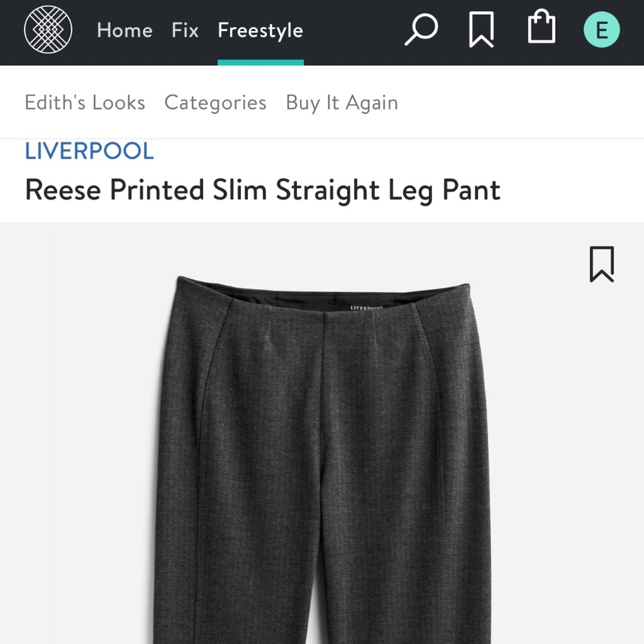The image size is (644, 644).
Task: Open the Reese Printed Slim Straight Leg Pant title
Action: tap(262, 189)
